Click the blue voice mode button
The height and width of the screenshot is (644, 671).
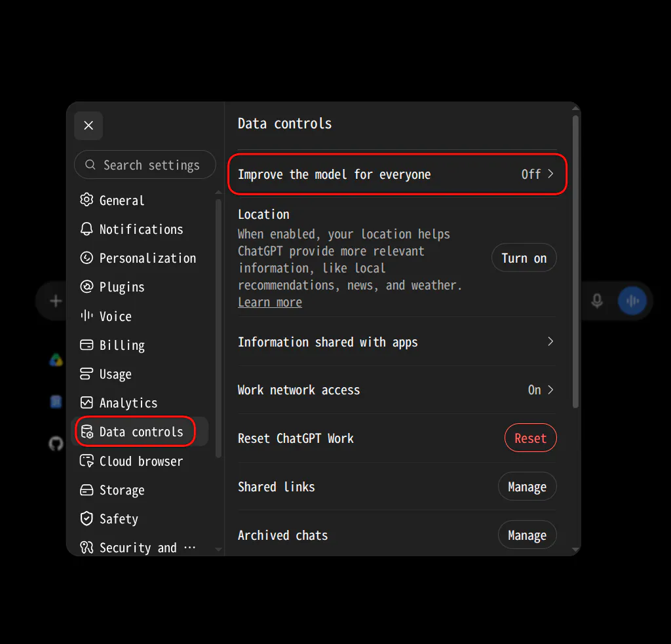click(x=632, y=301)
